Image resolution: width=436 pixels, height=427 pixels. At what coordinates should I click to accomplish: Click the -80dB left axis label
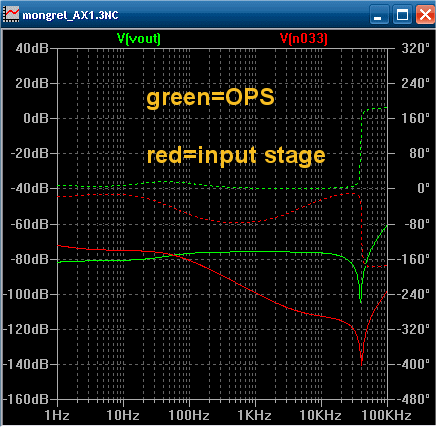click(30, 259)
